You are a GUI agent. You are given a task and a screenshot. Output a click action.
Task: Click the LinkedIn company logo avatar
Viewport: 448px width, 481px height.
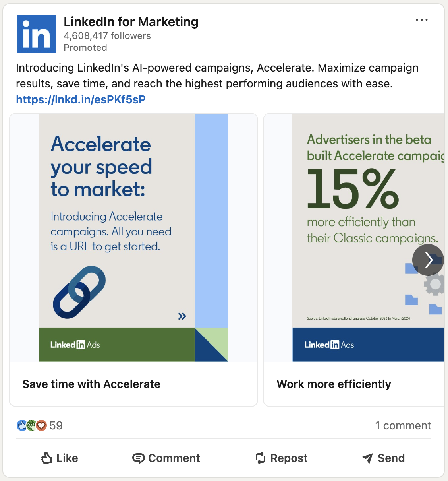36,34
